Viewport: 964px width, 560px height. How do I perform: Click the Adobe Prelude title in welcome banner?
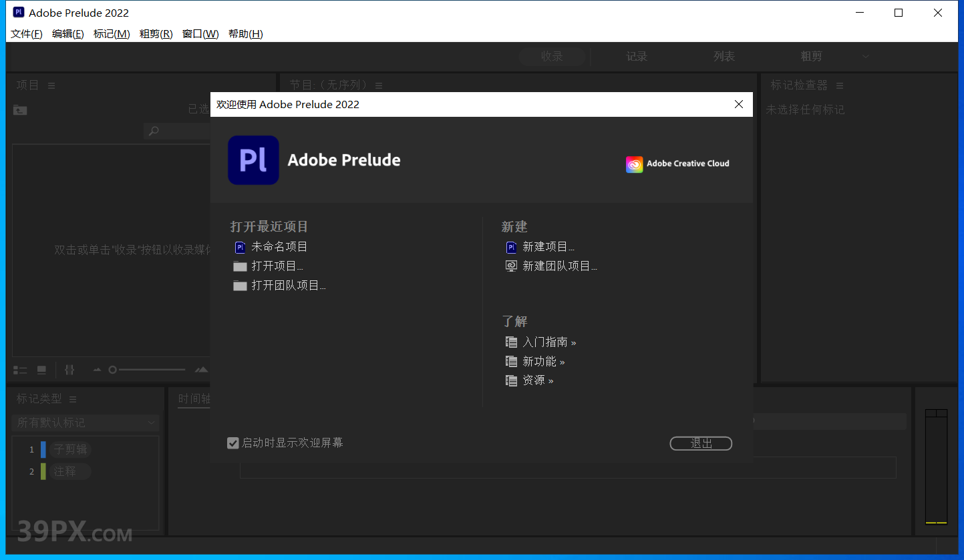[x=344, y=160]
